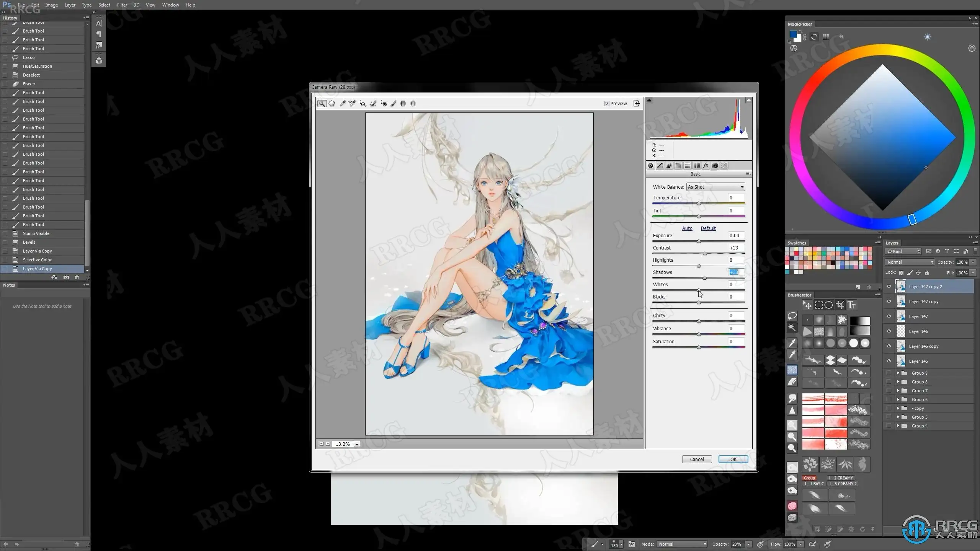Click the Exposure value field

pyautogui.click(x=737, y=236)
